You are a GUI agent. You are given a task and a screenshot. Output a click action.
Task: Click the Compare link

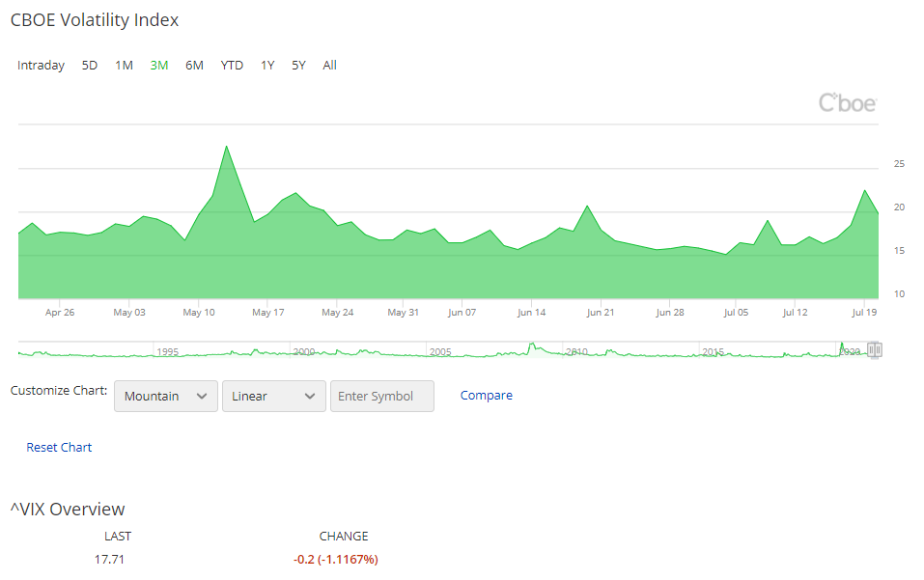[487, 395]
